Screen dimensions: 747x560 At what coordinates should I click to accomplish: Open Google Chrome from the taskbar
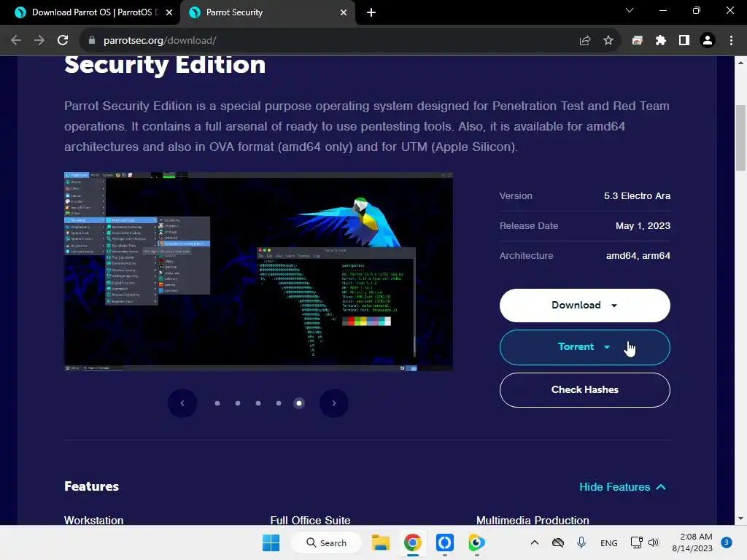pos(413,542)
